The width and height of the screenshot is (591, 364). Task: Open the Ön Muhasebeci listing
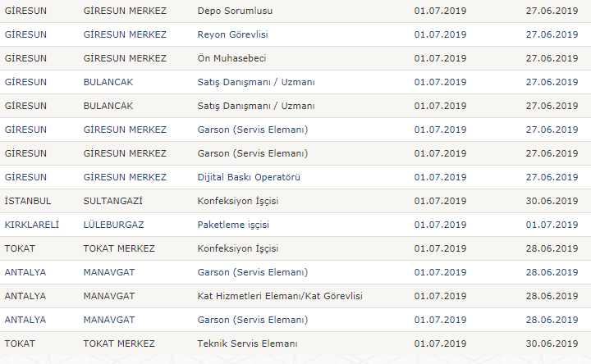[x=231, y=59]
